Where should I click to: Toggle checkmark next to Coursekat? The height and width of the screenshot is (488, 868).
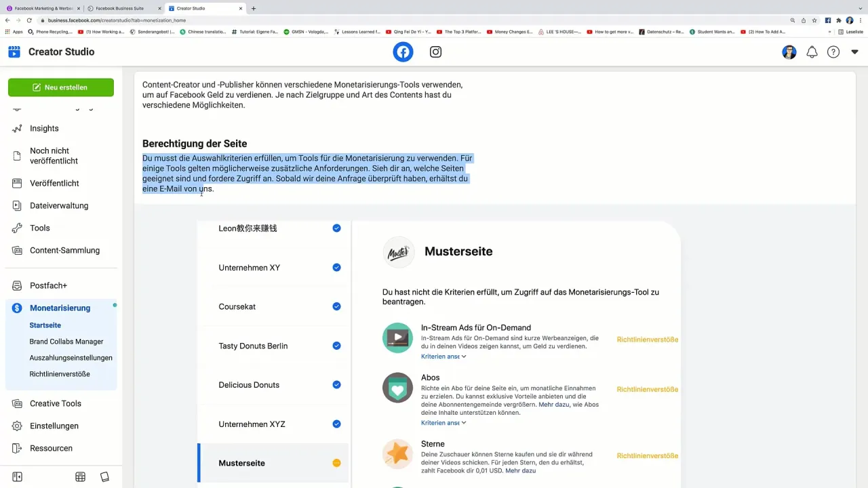point(336,306)
